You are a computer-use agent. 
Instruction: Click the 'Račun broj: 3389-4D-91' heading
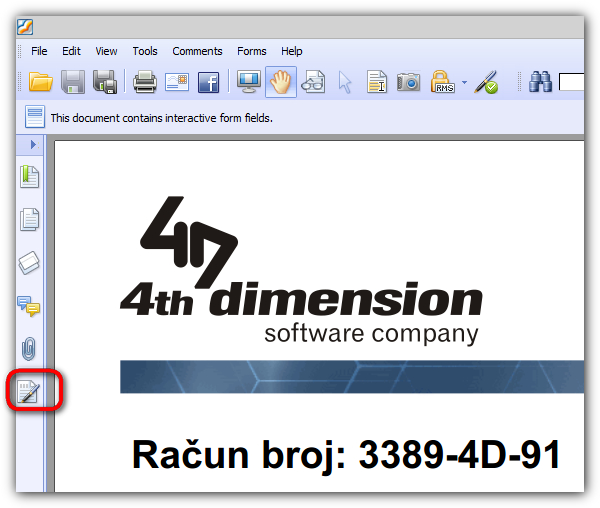[x=346, y=455]
